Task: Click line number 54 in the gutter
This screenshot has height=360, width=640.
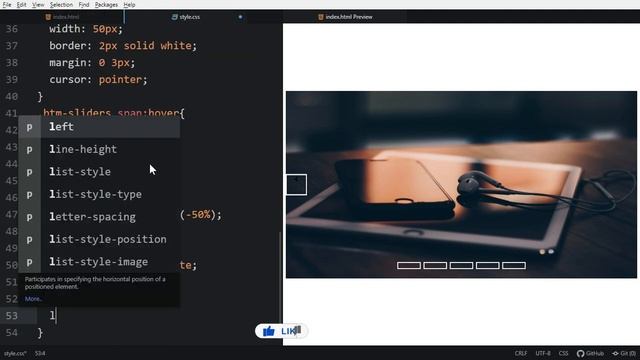Action: click(12, 332)
